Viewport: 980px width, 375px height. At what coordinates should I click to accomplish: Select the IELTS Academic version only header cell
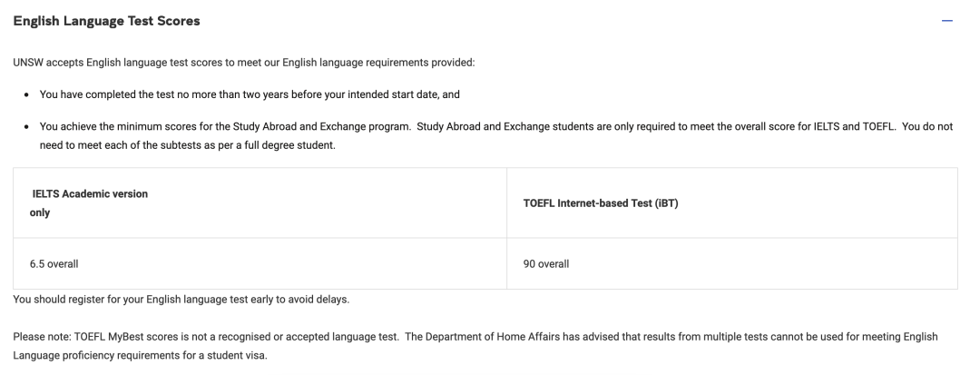coord(260,203)
